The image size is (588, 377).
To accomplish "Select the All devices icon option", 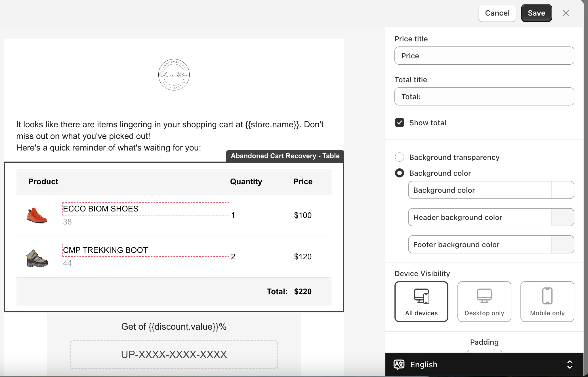I will click(x=421, y=296).
